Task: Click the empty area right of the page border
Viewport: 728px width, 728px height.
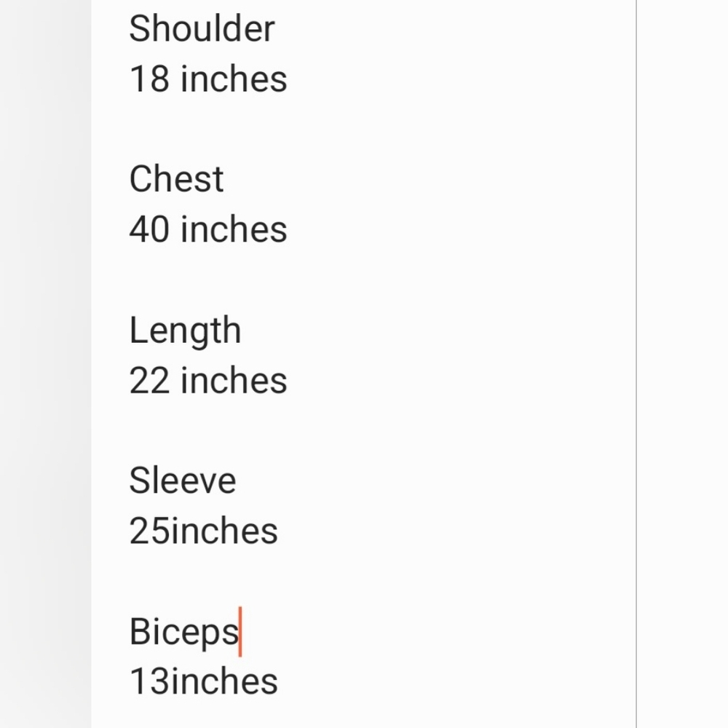Action: pos(682,364)
